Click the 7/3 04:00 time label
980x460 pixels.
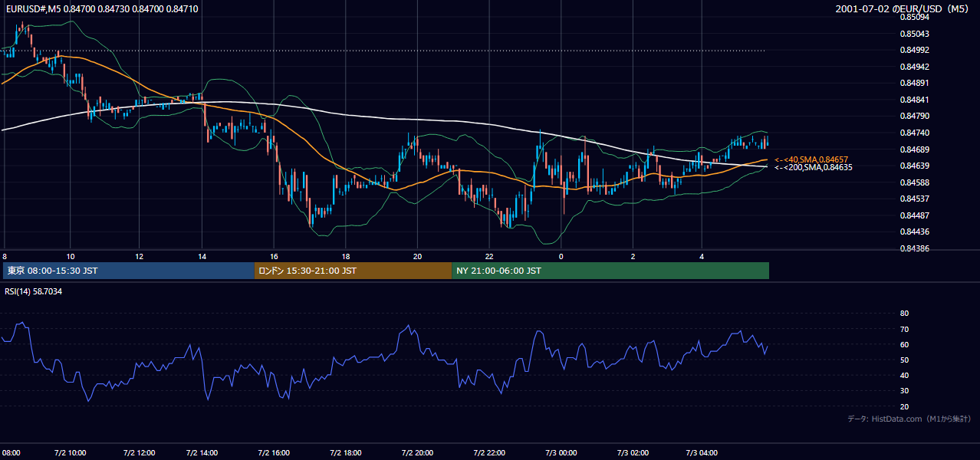[x=703, y=452]
